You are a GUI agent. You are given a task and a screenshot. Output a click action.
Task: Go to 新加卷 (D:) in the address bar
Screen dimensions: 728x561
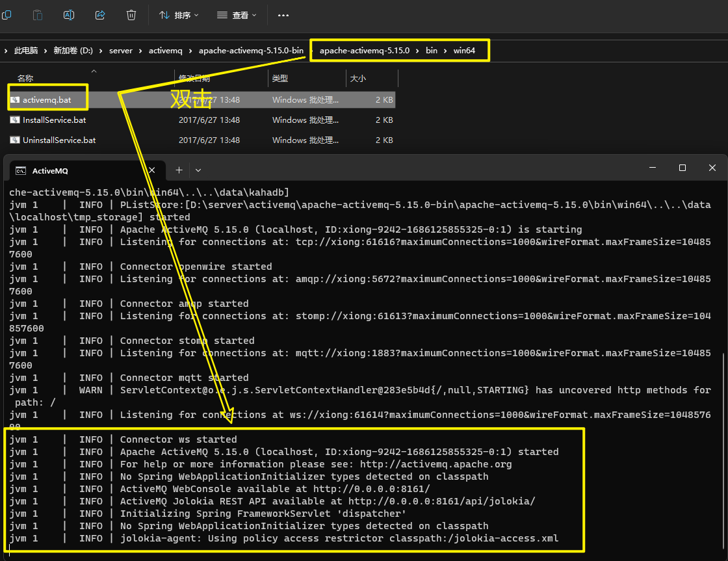point(73,51)
